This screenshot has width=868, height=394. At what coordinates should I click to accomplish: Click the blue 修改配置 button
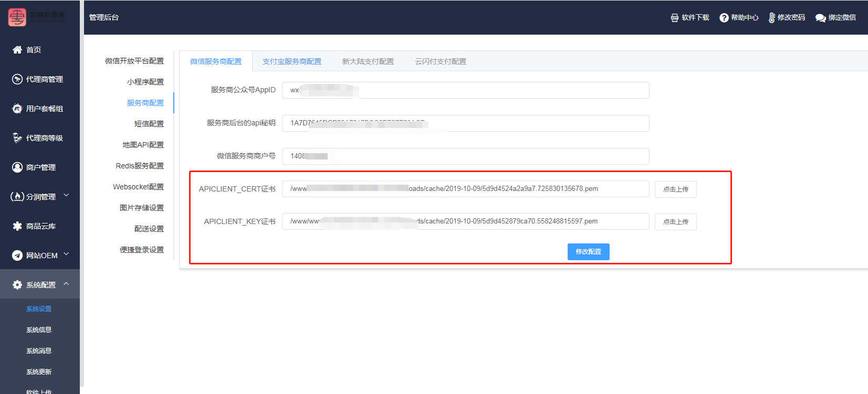coord(589,252)
